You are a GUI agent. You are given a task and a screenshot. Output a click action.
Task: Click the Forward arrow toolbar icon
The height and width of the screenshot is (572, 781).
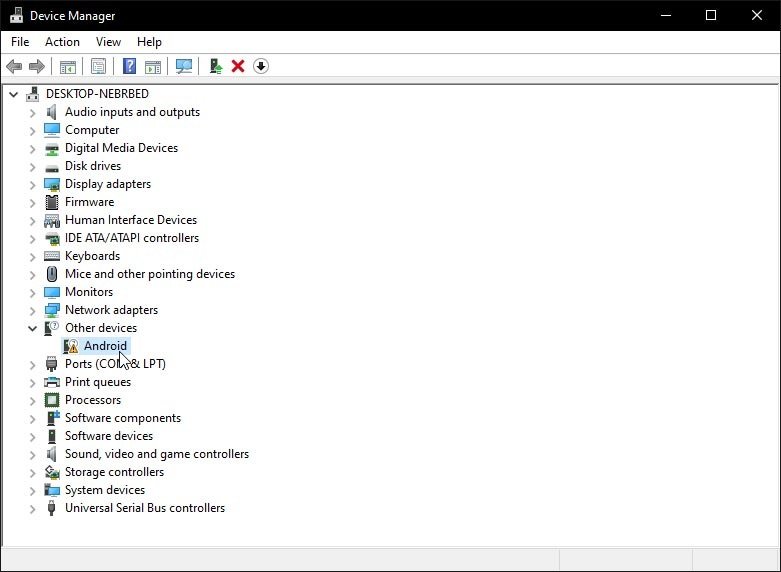37,66
